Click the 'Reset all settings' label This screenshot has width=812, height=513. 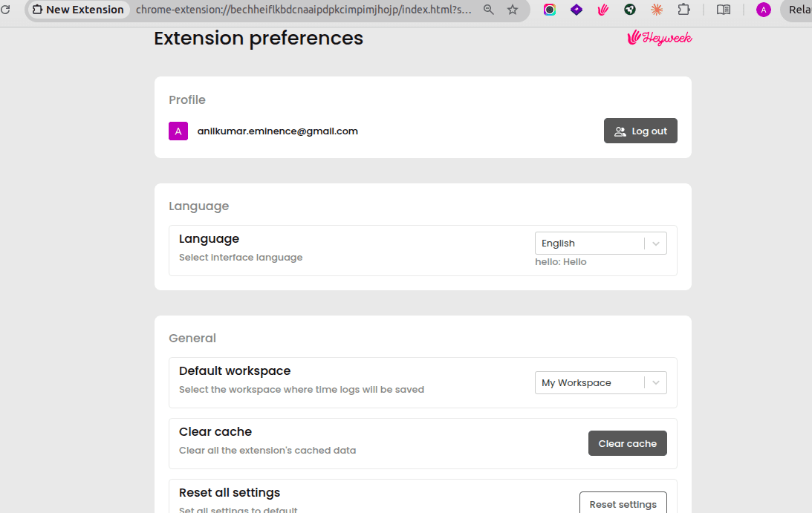coord(230,492)
